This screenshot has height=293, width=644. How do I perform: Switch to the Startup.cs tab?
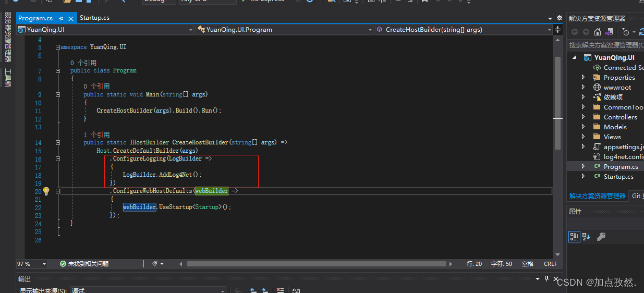[94, 18]
